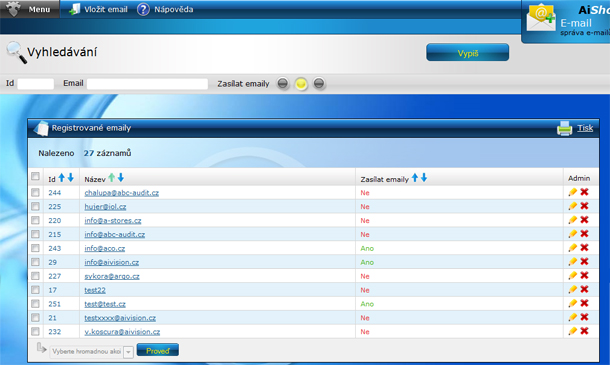This screenshot has width=610, height=365.
Task: Sort Id column ascending with up arrow
Action: 61,178
